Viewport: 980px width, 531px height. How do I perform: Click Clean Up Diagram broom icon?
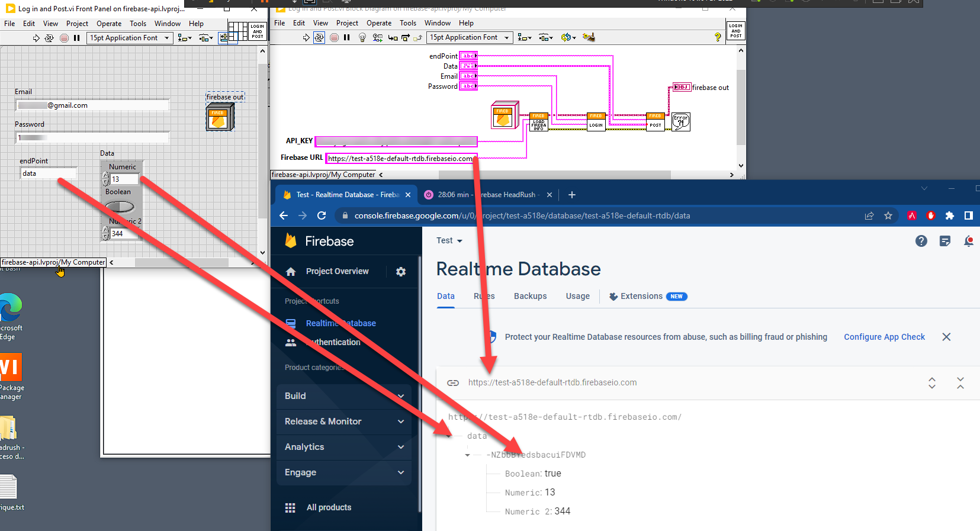588,37
